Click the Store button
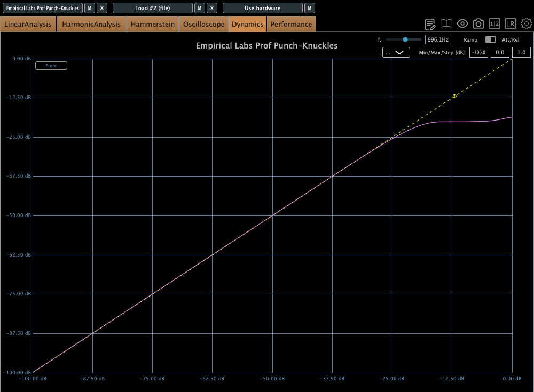The width and height of the screenshot is (534, 392). [51, 66]
